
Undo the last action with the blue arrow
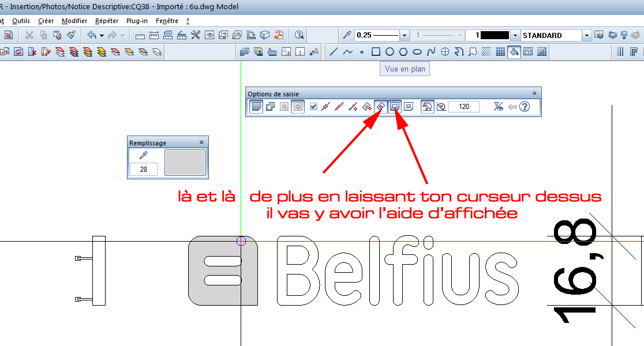pos(92,35)
